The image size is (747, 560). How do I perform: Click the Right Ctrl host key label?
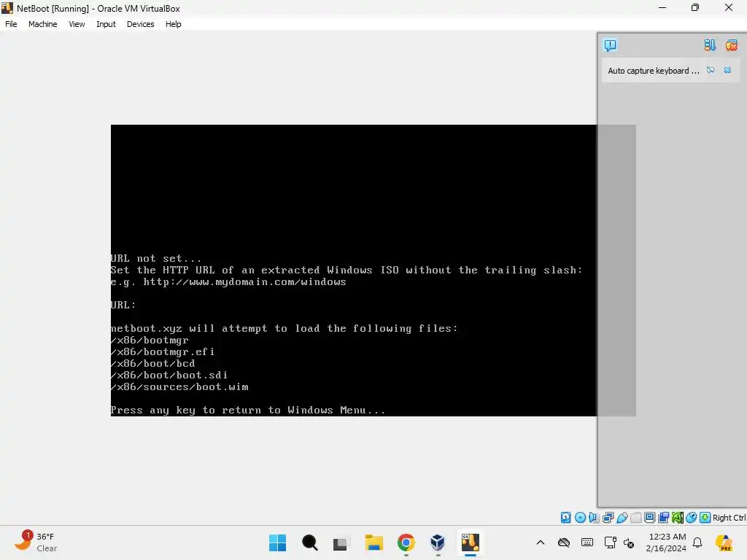(729, 518)
